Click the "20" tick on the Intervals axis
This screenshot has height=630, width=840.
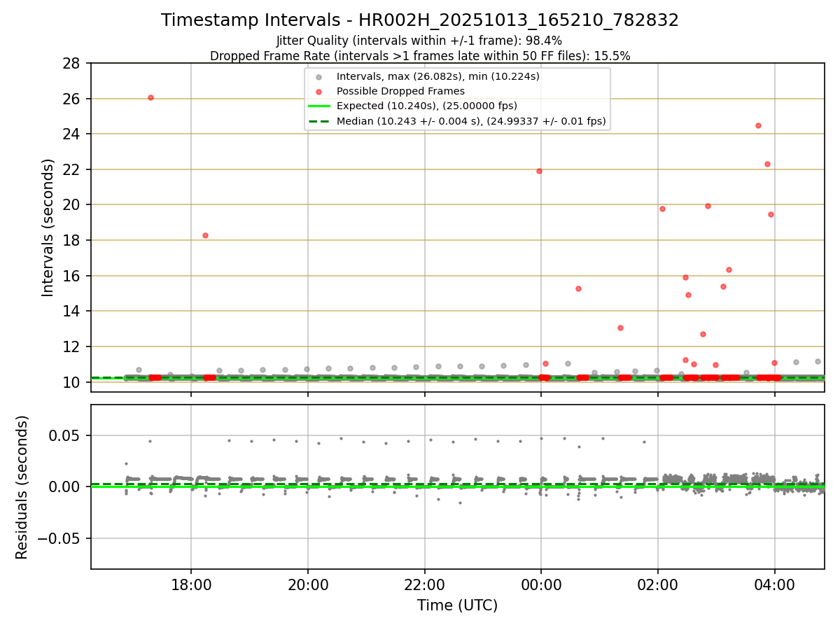point(71,205)
